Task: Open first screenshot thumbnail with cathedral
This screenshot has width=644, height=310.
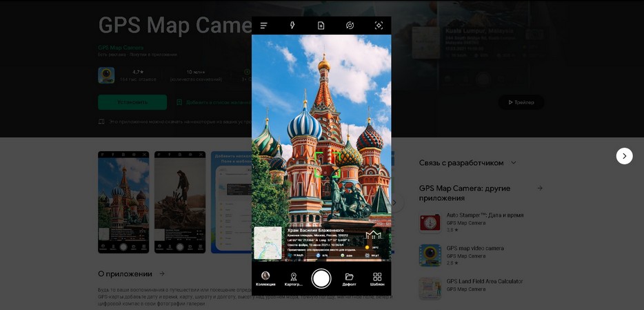Action: (x=123, y=202)
